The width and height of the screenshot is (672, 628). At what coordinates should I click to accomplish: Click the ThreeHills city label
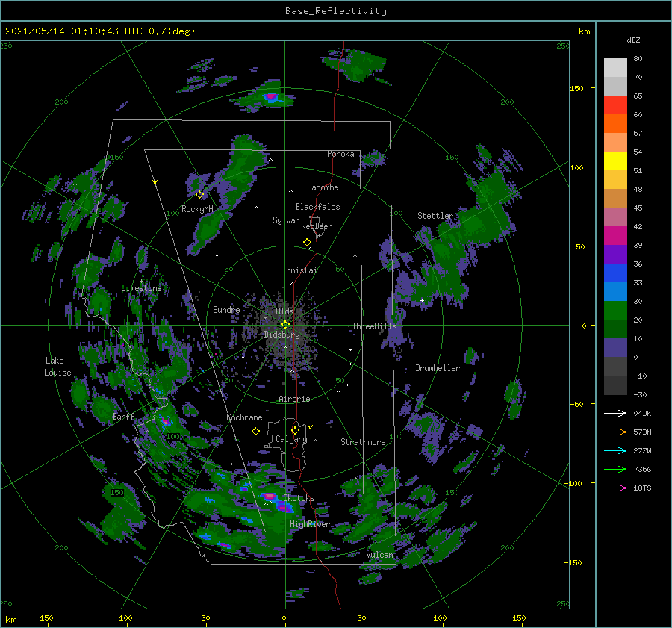pyautogui.click(x=375, y=326)
